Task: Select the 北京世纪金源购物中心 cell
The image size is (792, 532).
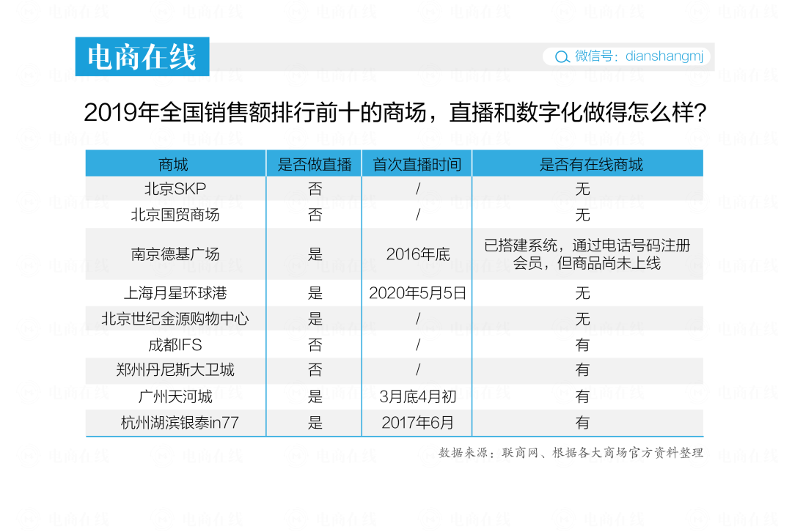Action: pyautogui.click(x=175, y=319)
